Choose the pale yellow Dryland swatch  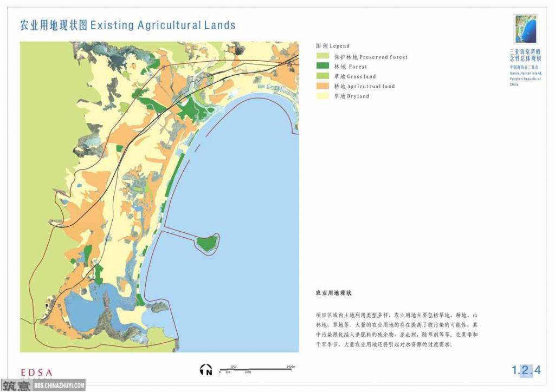[324, 96]
